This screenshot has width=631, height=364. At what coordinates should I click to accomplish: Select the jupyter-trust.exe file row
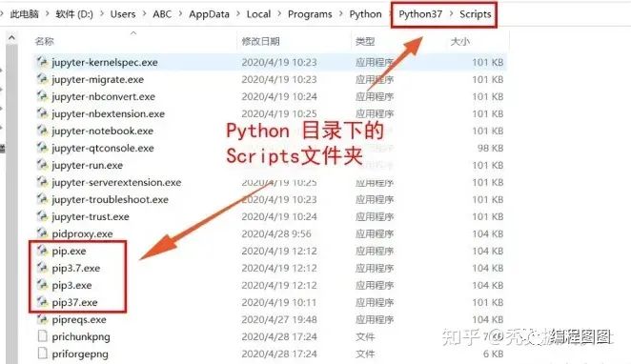pos(270,216)
